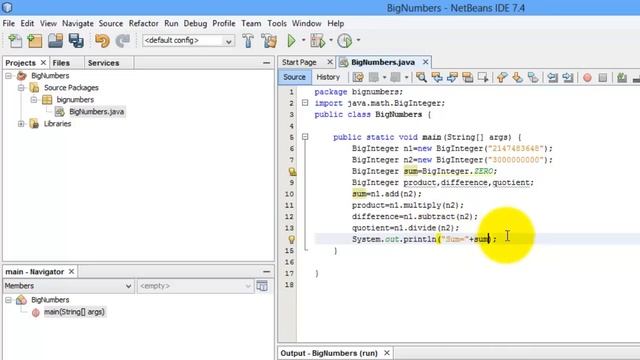The image size is (640, 360).
Task: Switch to the History view button
Action: (x=328, y=77)
